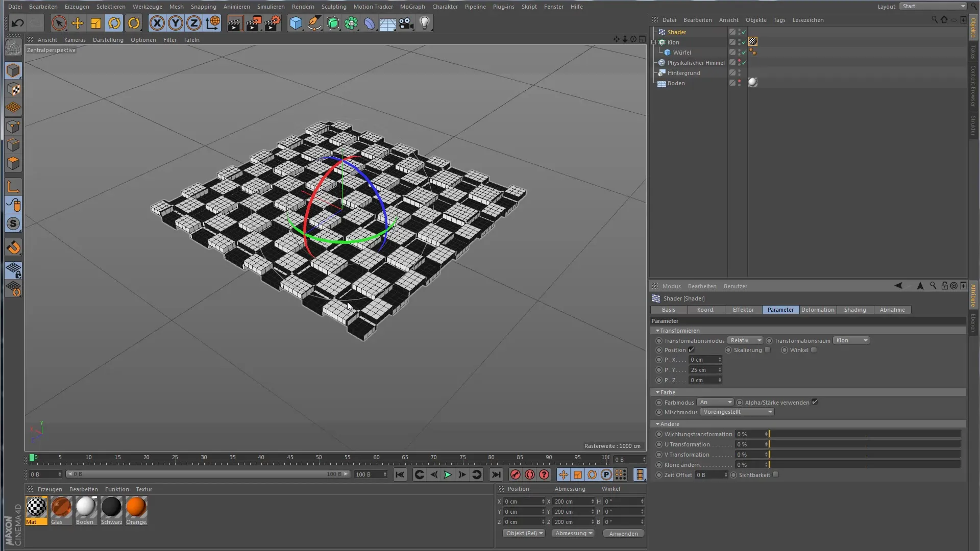Screen dimensions: 980x551
Task: Play the animation forward
Action: pyautogui.click(x=448, y=474)
